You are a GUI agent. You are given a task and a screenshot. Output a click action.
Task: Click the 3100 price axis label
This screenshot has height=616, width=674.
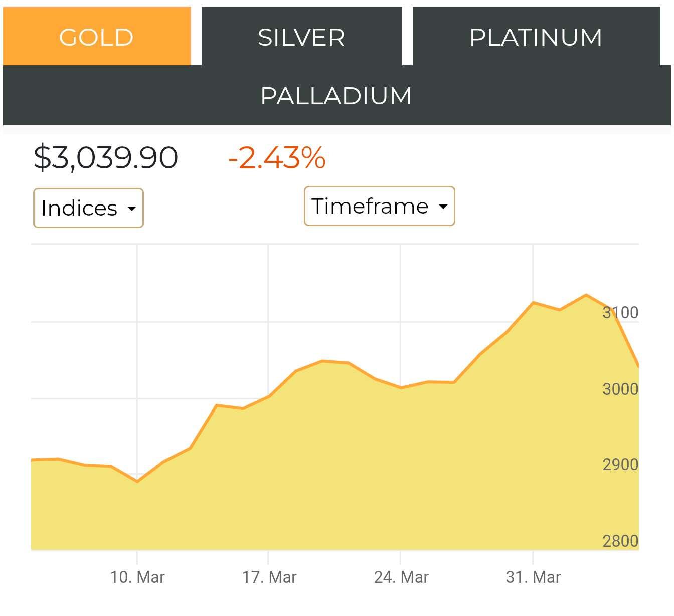[x=620, y=313]
